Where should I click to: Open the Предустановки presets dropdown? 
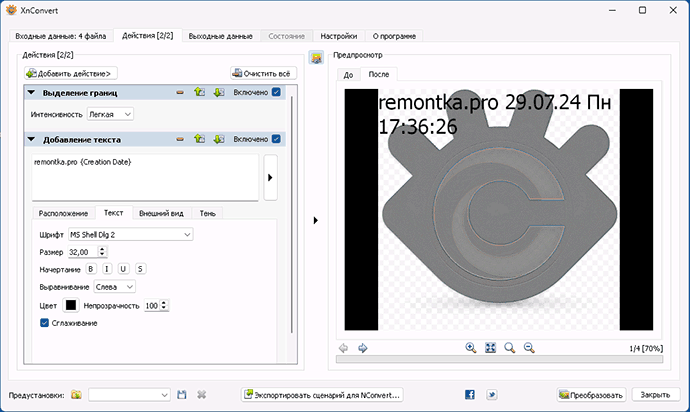tap(129, 395)
